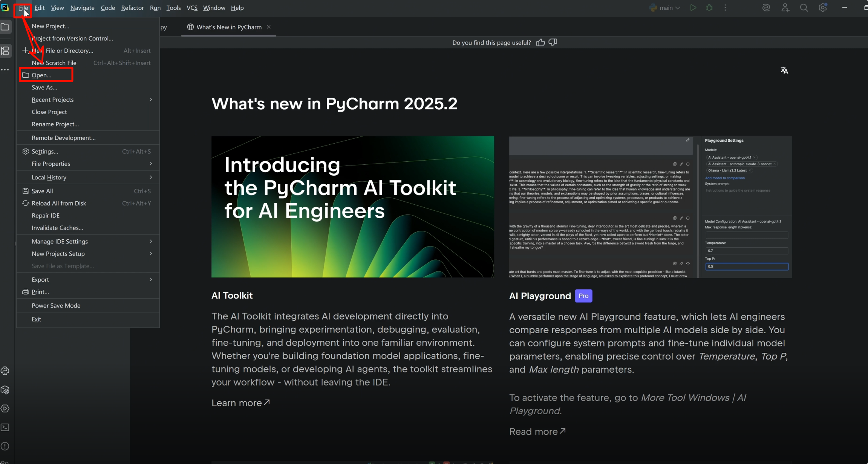Click the AI Toolkit banner image
This screenshot has width=868, height=464.
353,207
